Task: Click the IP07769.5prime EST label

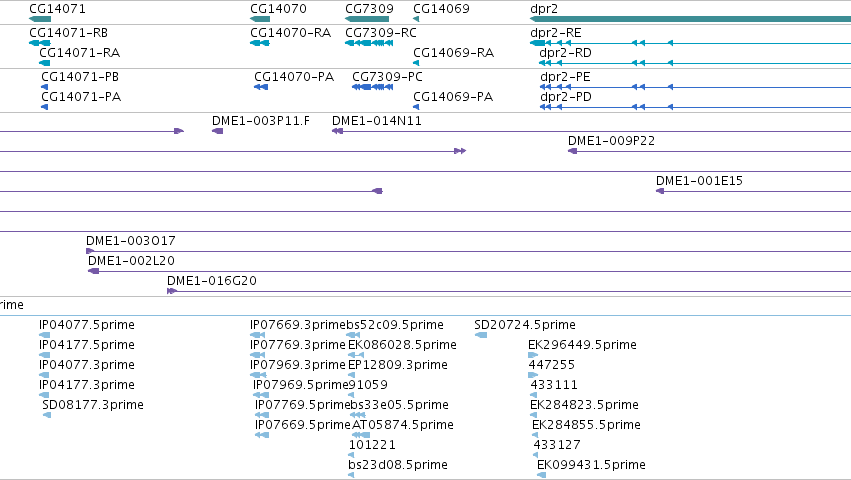Action: [x=303, y=405]
